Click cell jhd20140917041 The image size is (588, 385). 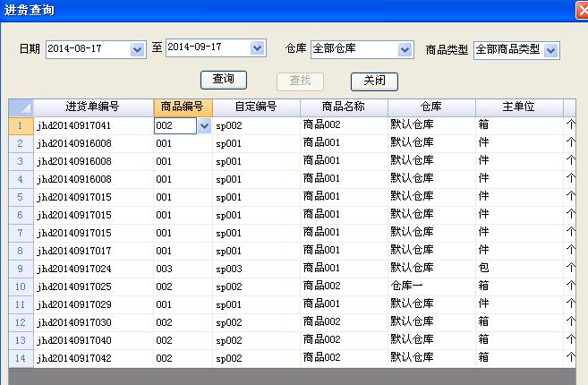(93, 125)
